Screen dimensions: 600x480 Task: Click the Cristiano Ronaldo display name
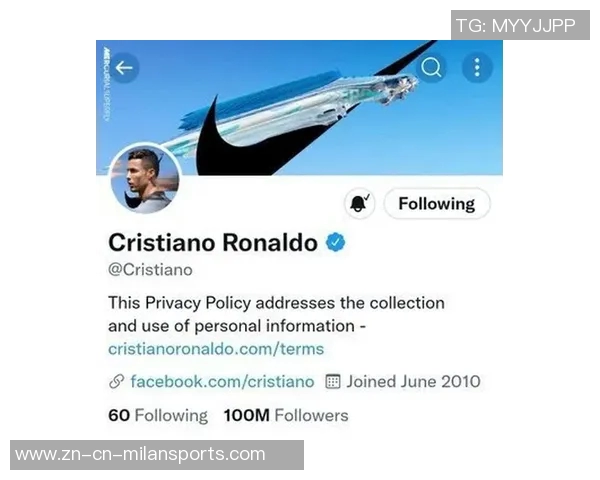(212, 242)
